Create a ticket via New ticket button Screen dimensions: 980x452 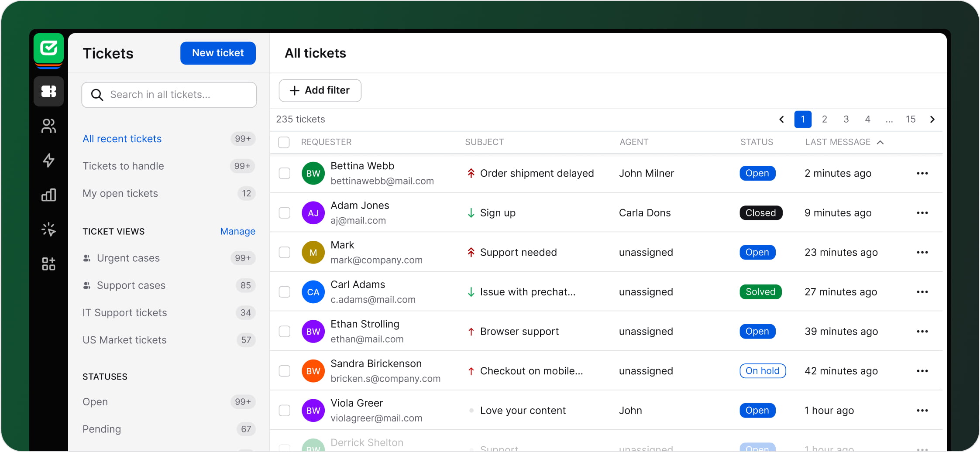[x=218, y=53]
